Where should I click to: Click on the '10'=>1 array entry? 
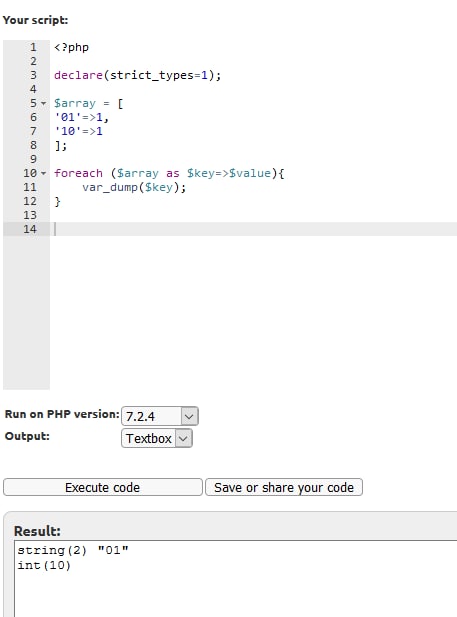(x=78, y=131)
